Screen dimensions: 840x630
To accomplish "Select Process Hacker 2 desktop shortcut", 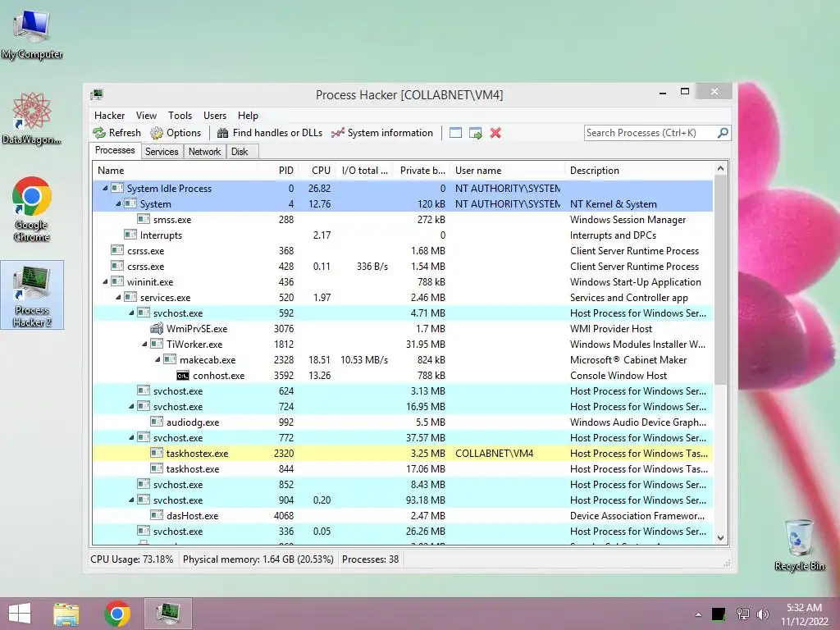I will [32, 295].
